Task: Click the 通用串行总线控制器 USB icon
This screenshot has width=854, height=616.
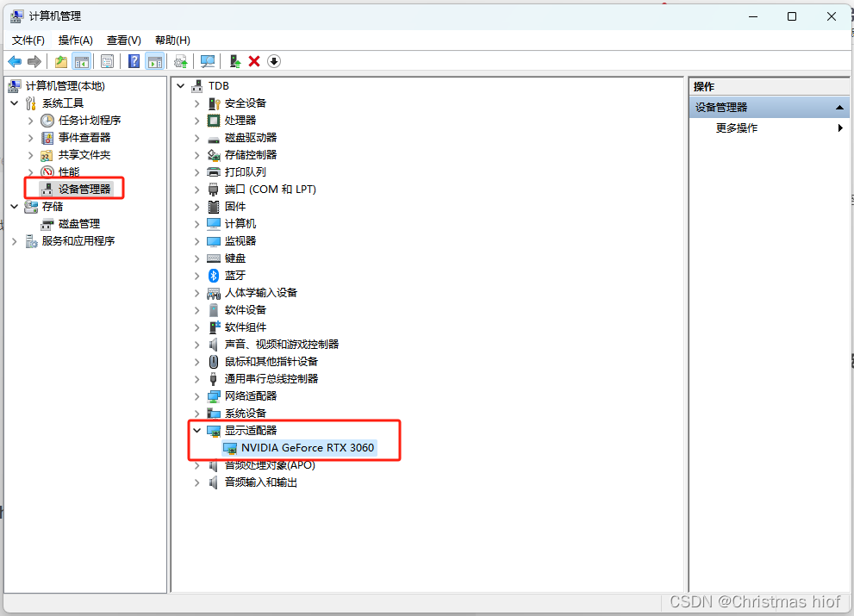Action: [x=214, y=379]
